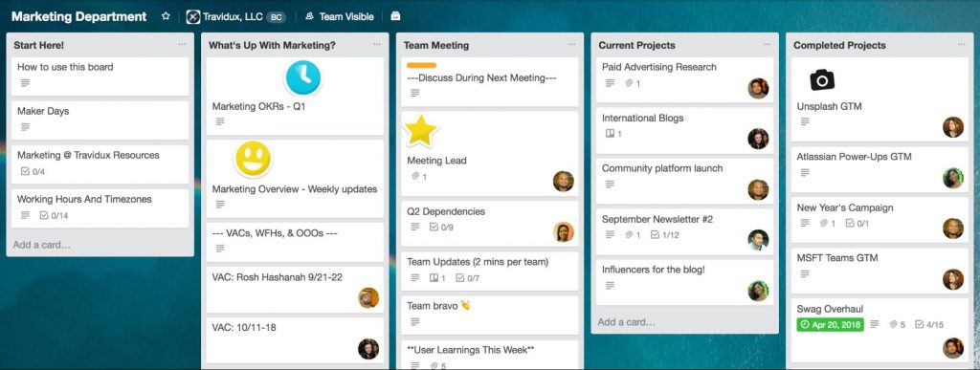The width and height of the screenshot is (980, 370).
Task: Click the camera icon on Unsplash GTM
Action: pos(822,80)
